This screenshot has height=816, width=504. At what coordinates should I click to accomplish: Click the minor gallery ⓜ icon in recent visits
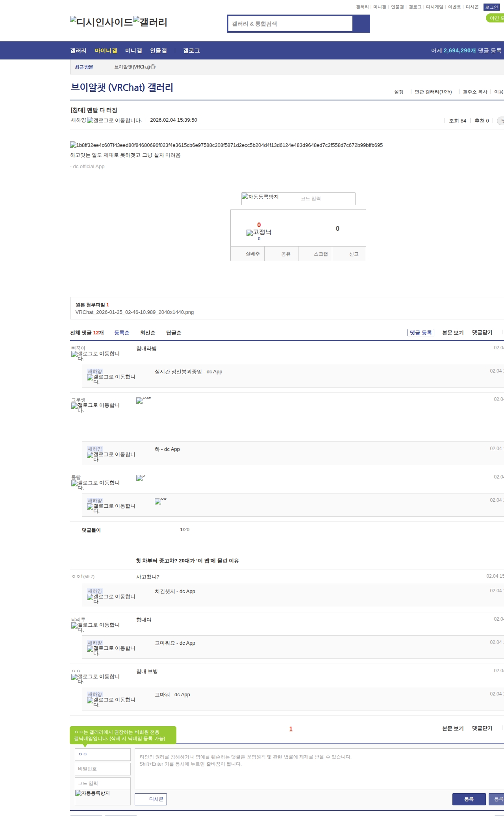tap(153, 67)
